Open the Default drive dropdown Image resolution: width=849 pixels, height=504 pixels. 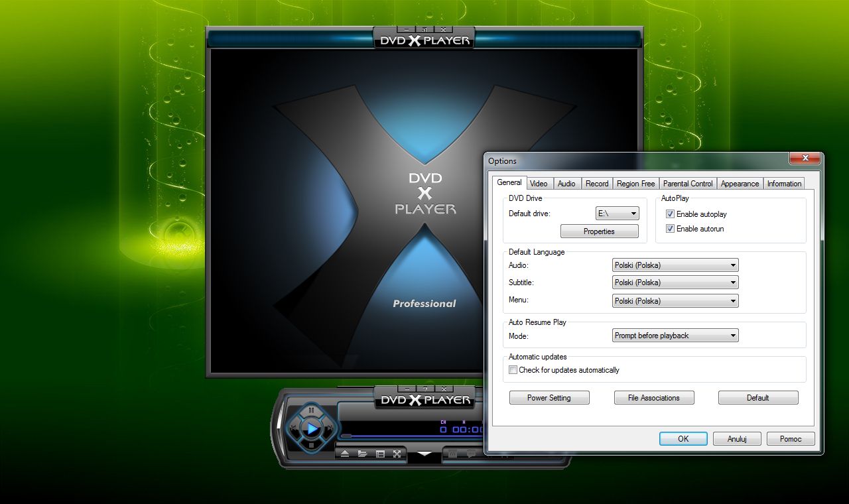[x=618, y=214]
